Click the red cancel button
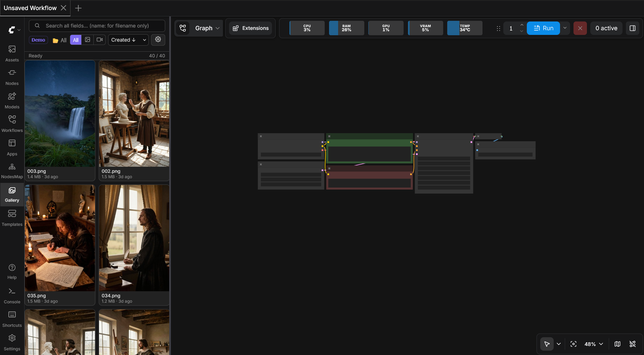 (580, 28)
